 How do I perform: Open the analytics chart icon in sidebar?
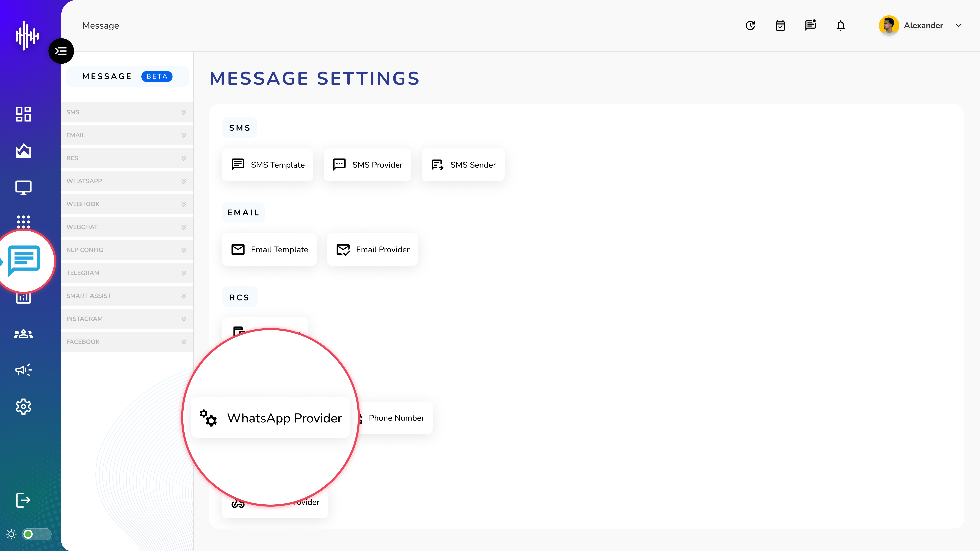click(23, 151)
